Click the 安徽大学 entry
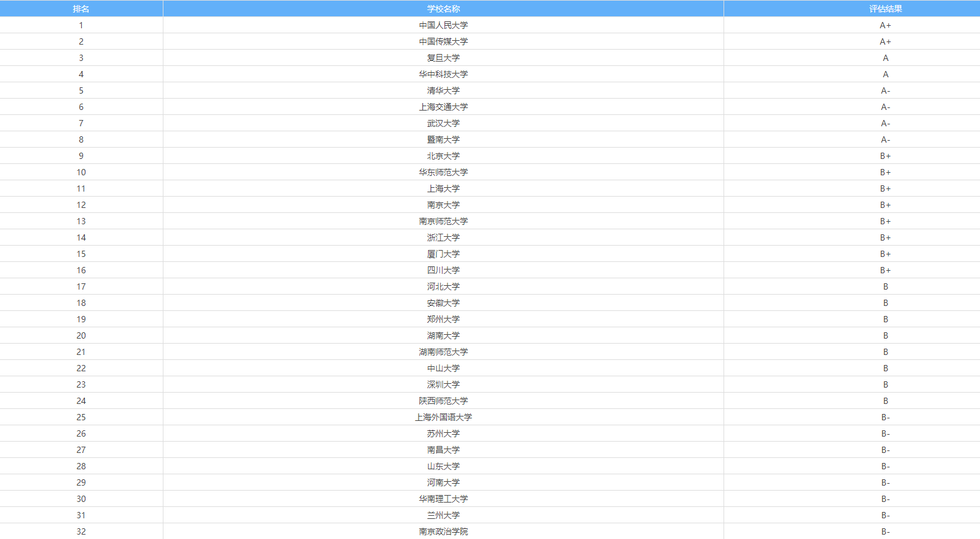Screen dimensions: 980x539 [443, 303]
